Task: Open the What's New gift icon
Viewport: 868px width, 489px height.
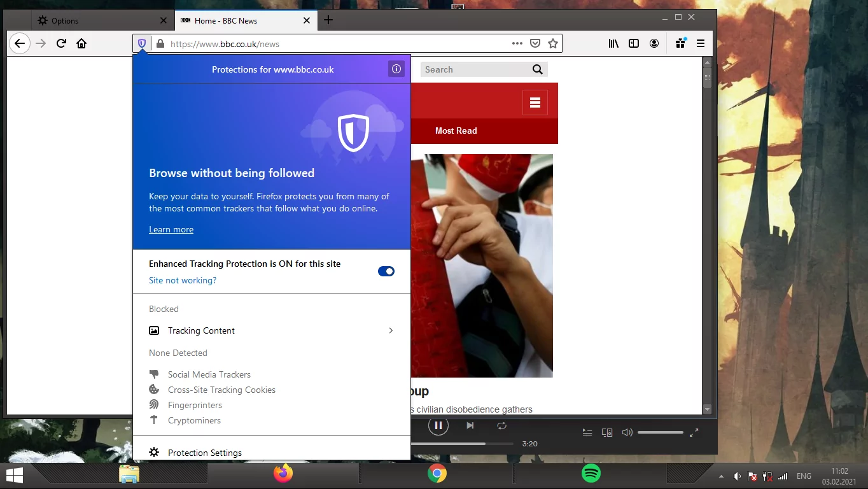Action: [681, 43]
